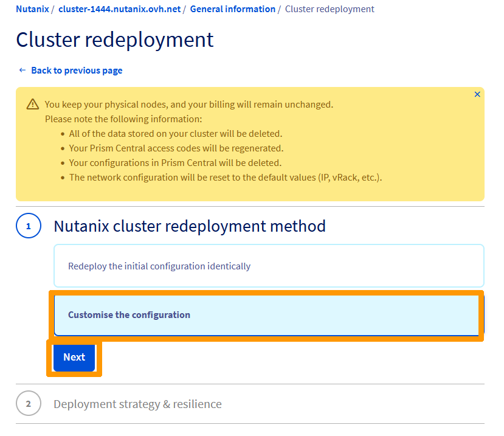Click the step 1 numbered circle
This screenshot has width=504, height=436.
pyautogui.click(x=28, y=226)
